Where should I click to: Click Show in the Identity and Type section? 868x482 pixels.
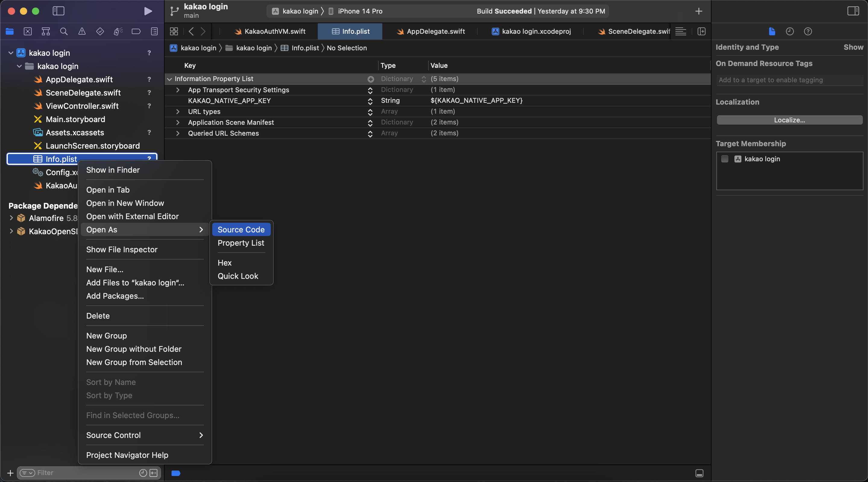pos(853,47)
